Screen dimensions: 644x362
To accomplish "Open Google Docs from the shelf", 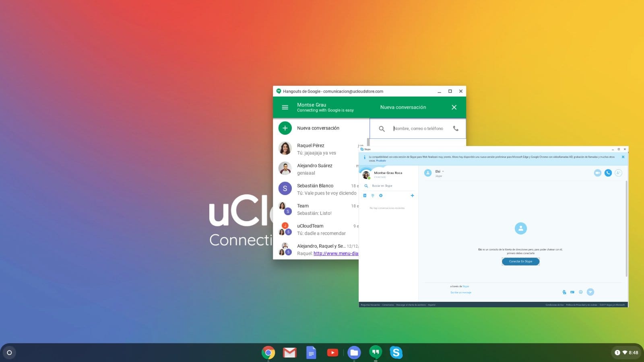I will pyautogui.click(x=311, y=353).
